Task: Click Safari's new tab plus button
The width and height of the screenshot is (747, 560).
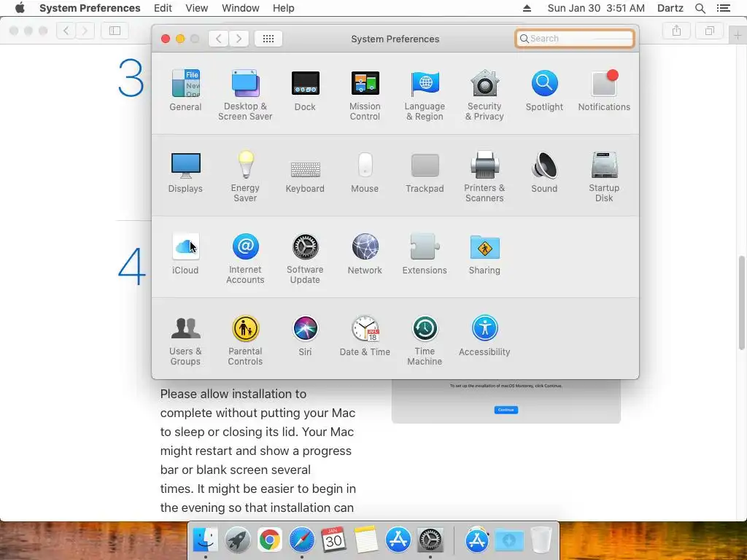Action: [738, 35]
